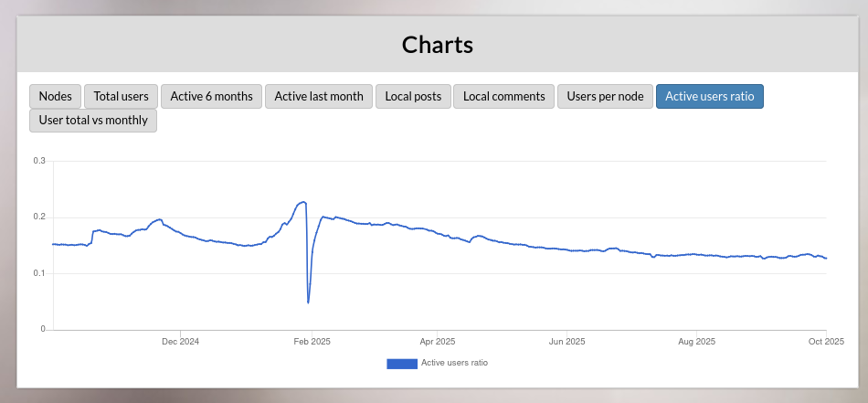The height and width of the screenshot is (403, 868).
Task: Click the Dec 2024 axis label
Action: 180,342
